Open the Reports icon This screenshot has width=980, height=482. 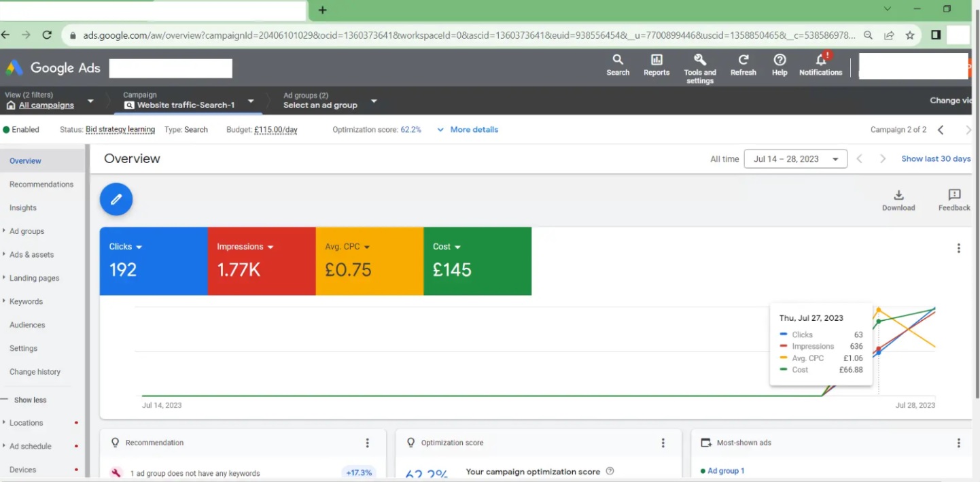657,65
